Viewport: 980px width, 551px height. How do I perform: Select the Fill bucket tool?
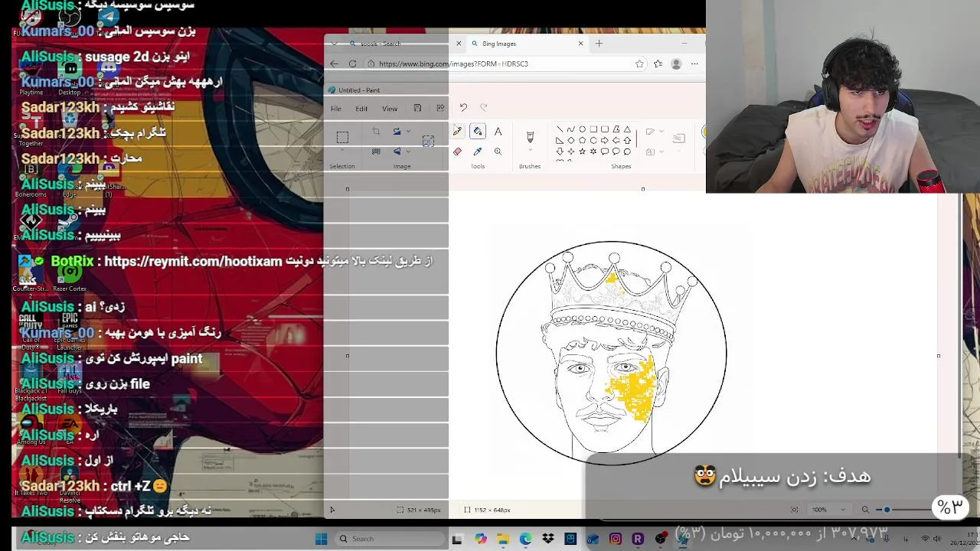pyautogui.click(x=478, y=132)
